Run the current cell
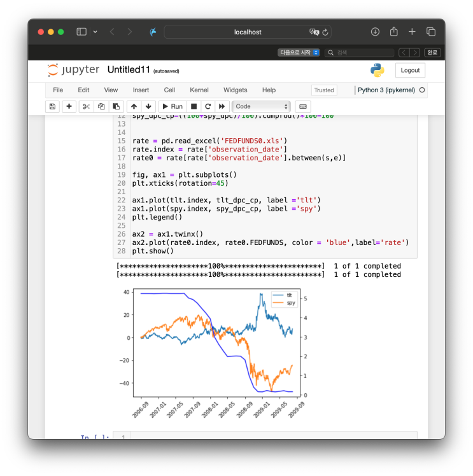Image resolution: width=473 pixels, height=476 pixels. 173,106
